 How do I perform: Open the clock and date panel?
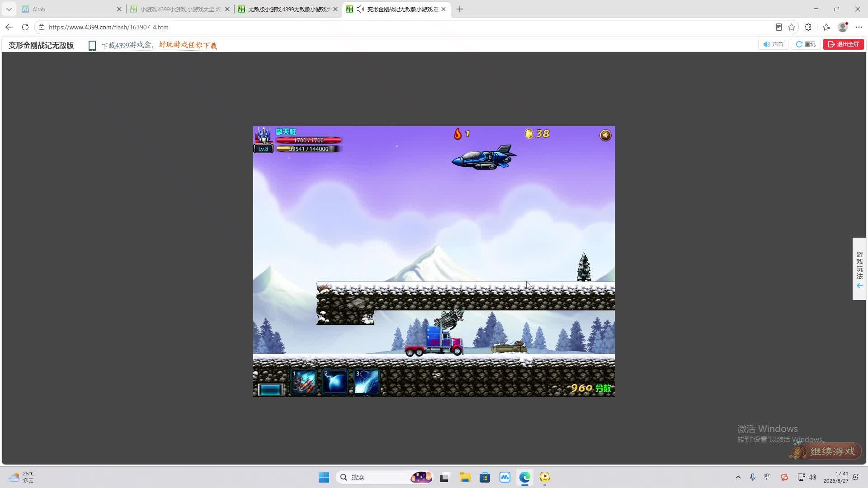point(836,477)
